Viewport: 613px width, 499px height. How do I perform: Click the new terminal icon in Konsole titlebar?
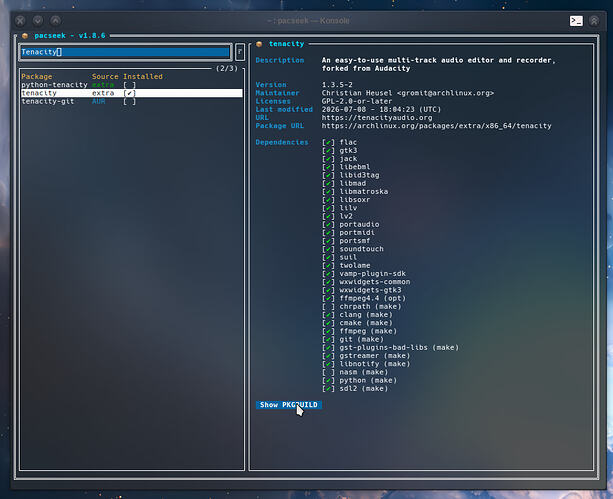[x=576, y=21]
